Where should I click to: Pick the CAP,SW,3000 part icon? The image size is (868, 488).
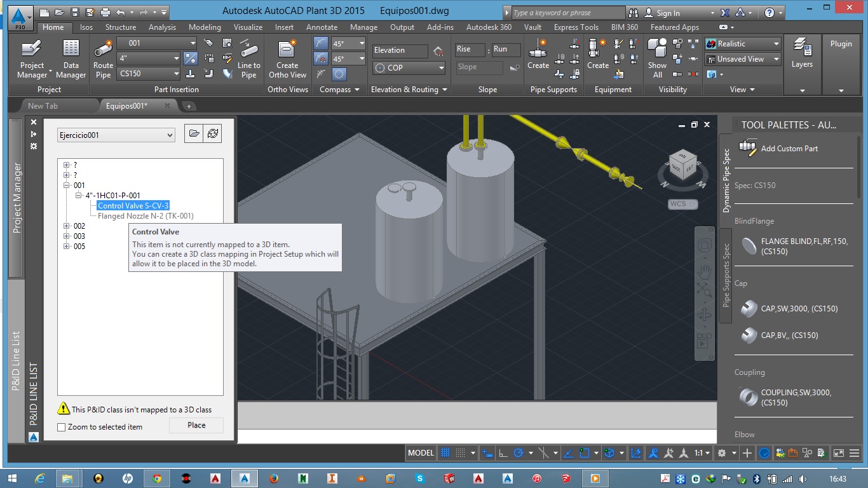point(749,308)
